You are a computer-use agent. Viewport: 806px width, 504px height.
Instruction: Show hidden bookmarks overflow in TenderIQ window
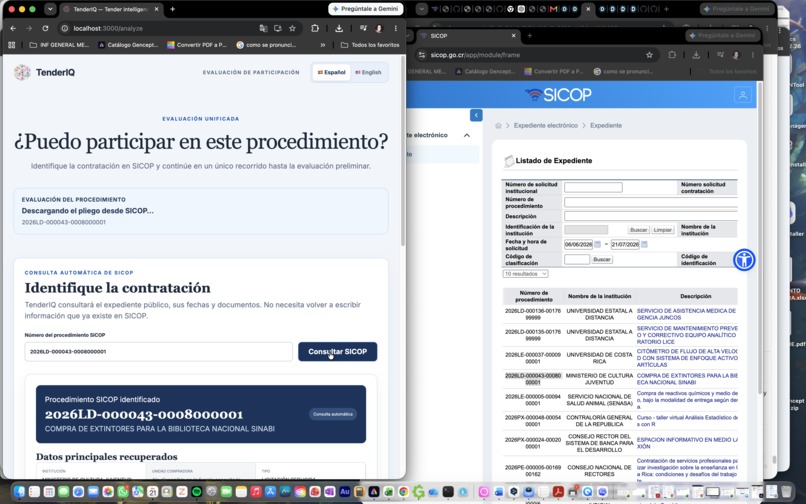click(x=323, y=45)
